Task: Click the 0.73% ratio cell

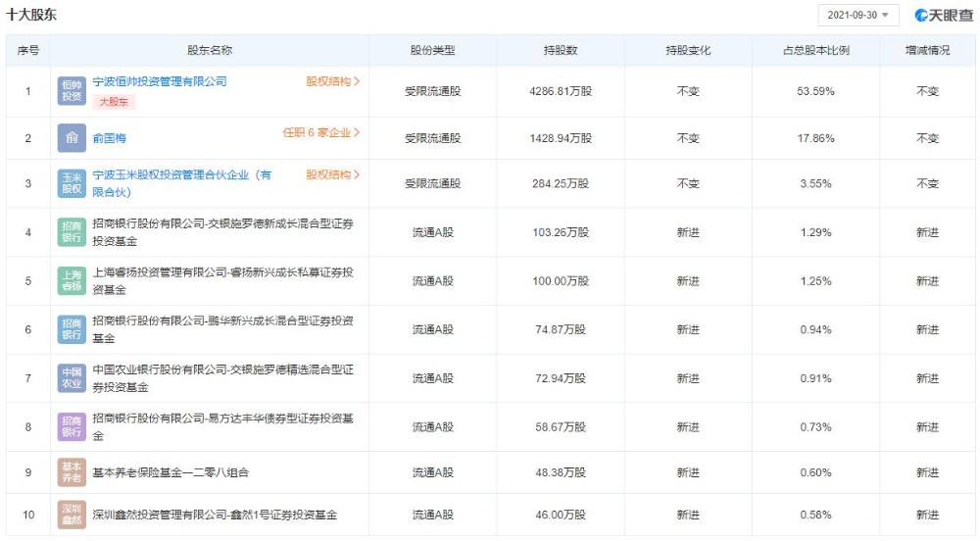Action: click(815, 427)
